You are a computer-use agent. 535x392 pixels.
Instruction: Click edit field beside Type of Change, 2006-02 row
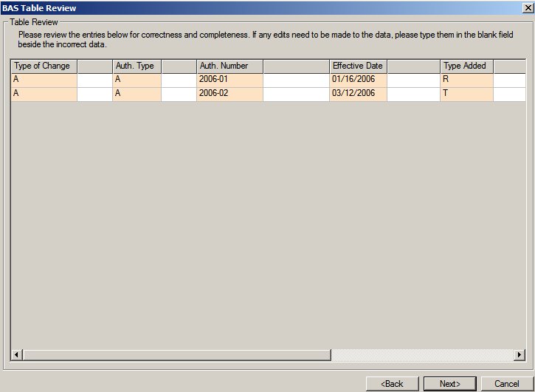pos(95,94)
